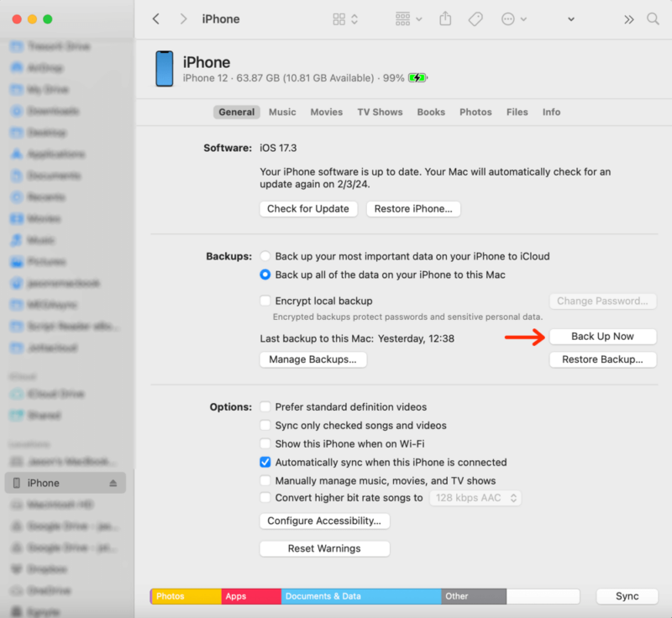
Task: Open Finder search magnifier
Action: 654,18
